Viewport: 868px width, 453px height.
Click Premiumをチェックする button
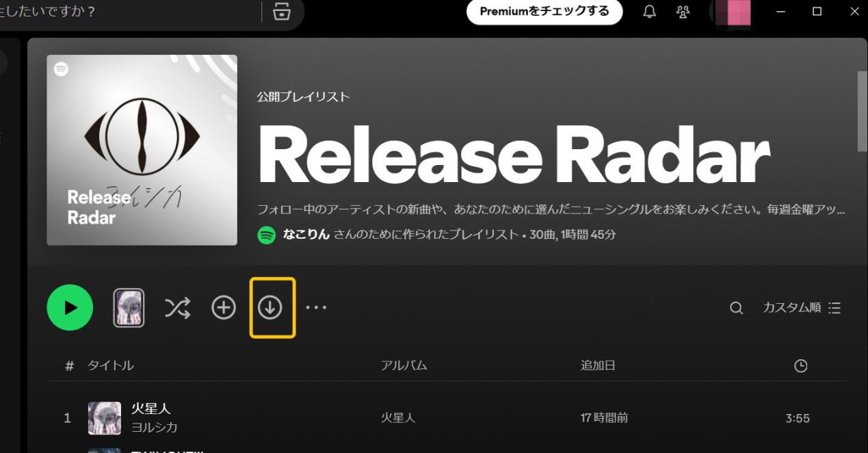544,12
